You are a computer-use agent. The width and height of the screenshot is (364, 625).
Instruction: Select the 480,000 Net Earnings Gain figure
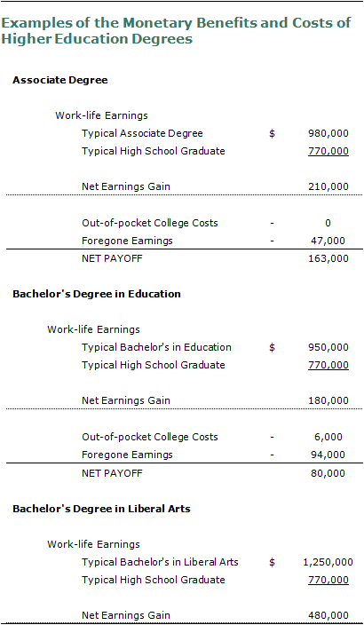(x=328, y=615)
